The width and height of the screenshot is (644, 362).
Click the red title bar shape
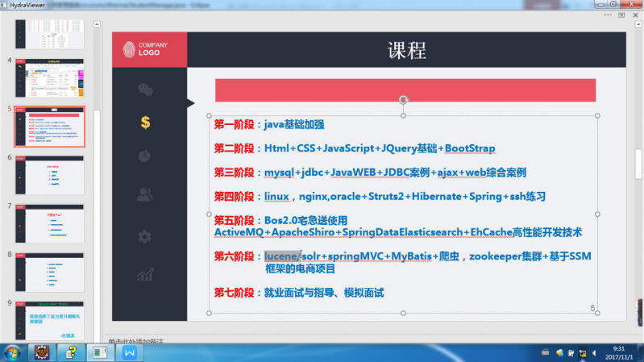(405, 89)
